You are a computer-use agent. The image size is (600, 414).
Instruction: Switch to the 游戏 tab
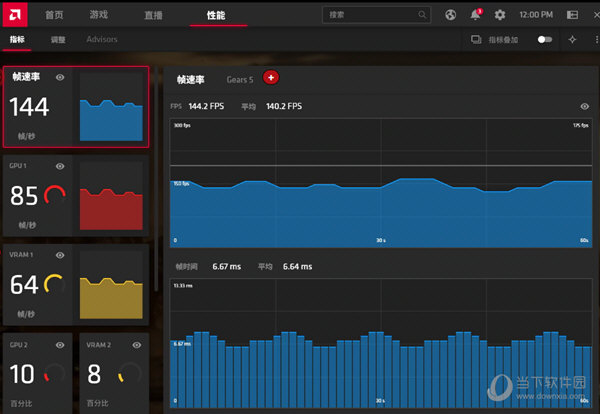pyautogui.click(x=99, y=15)
